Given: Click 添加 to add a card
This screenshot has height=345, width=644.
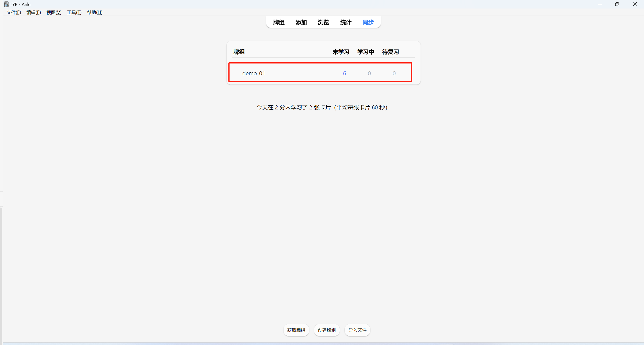Looking at the screenshot, I should (x=301, y=22).
